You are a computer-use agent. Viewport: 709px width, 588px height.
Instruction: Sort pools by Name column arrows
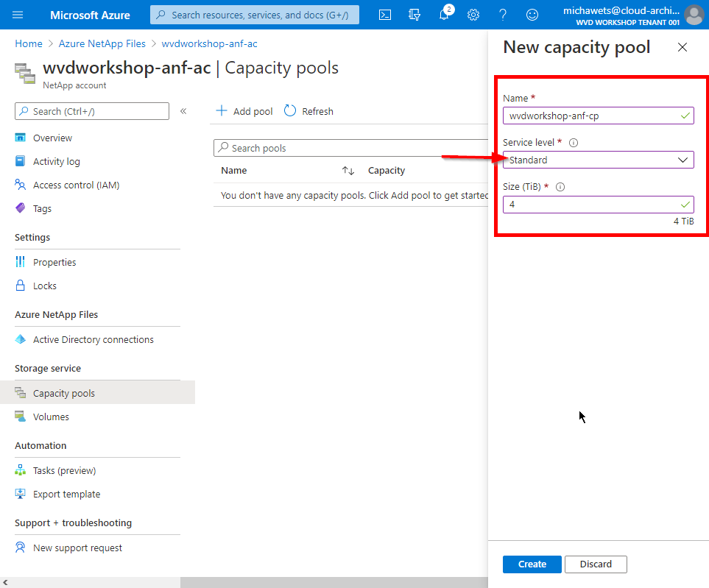click(348, 171)
